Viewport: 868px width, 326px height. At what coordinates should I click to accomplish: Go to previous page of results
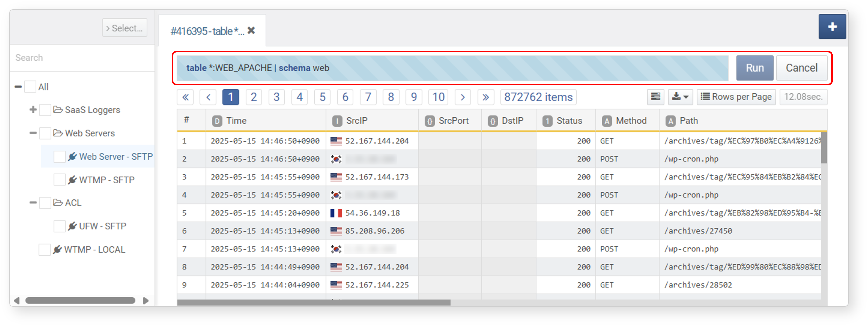(x=208, y=97)
